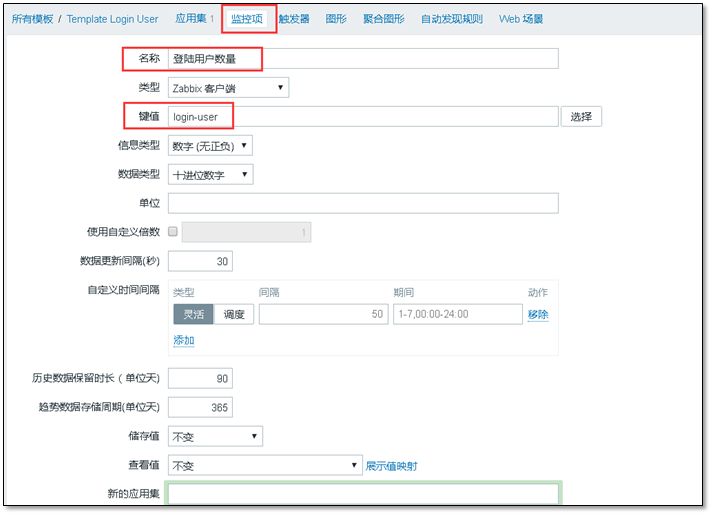Click the 名称 input field
Screen dimensions: 712x515
363,59
